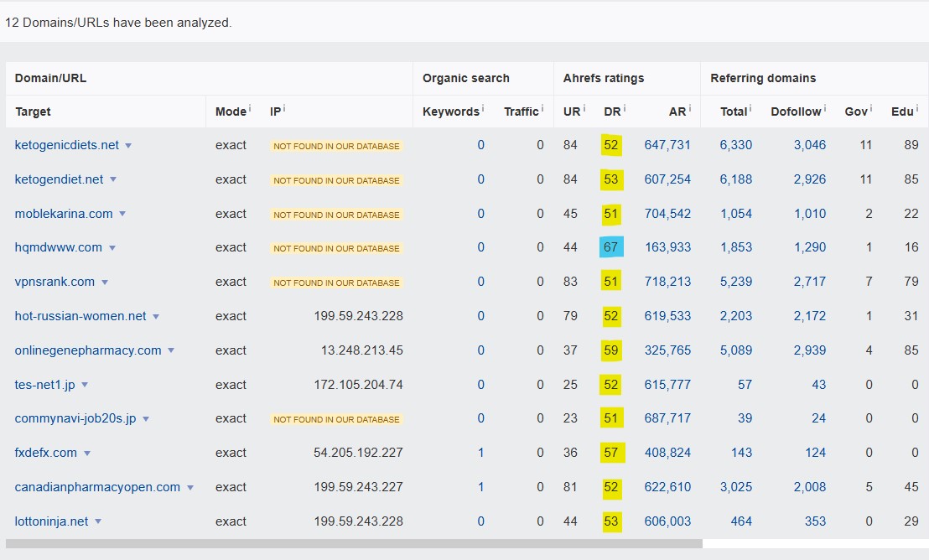Viewport: 929px width, 560px height.
Task: Open the tes-net1.jp dropdown arrow
Action: (85, 385)
